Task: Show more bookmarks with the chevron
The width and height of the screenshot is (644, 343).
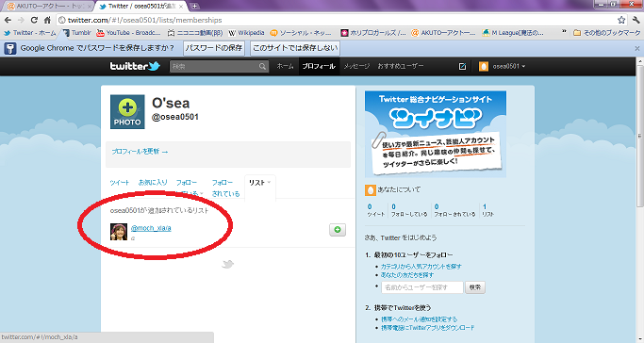Action: point(564,32)
